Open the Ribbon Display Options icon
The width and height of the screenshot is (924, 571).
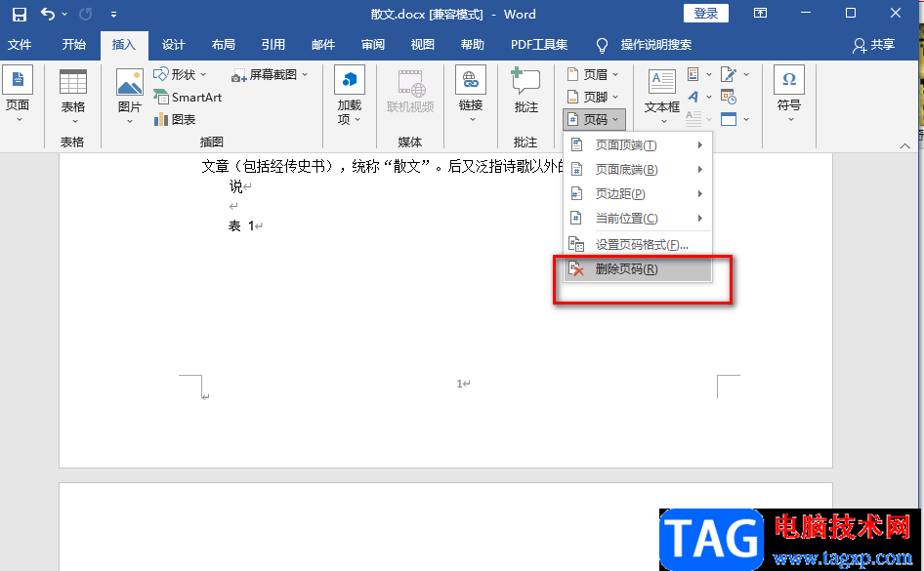[760, 13]
